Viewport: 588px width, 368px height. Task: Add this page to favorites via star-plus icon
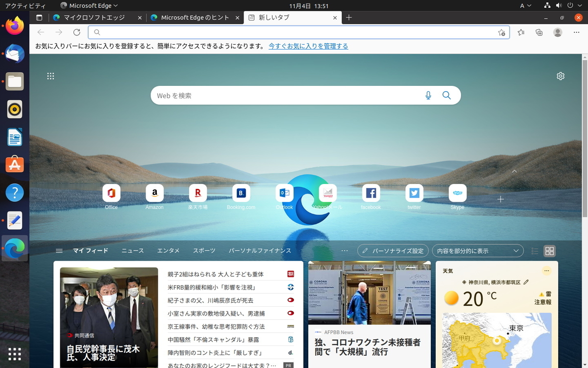[501, 32]
